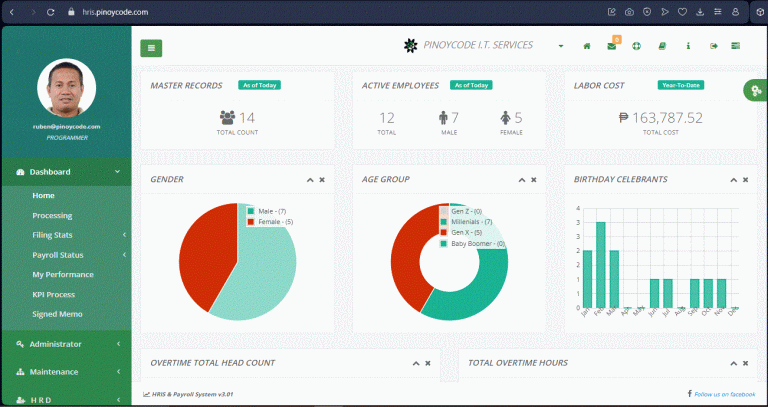Open the book manual icon
The image size is (768, 407).
(662, 46)
